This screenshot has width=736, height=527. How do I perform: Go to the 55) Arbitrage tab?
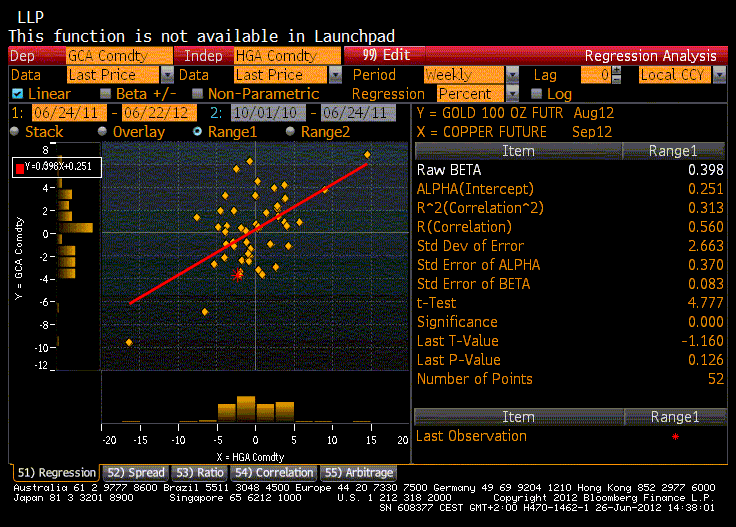(x=357, y=473)
